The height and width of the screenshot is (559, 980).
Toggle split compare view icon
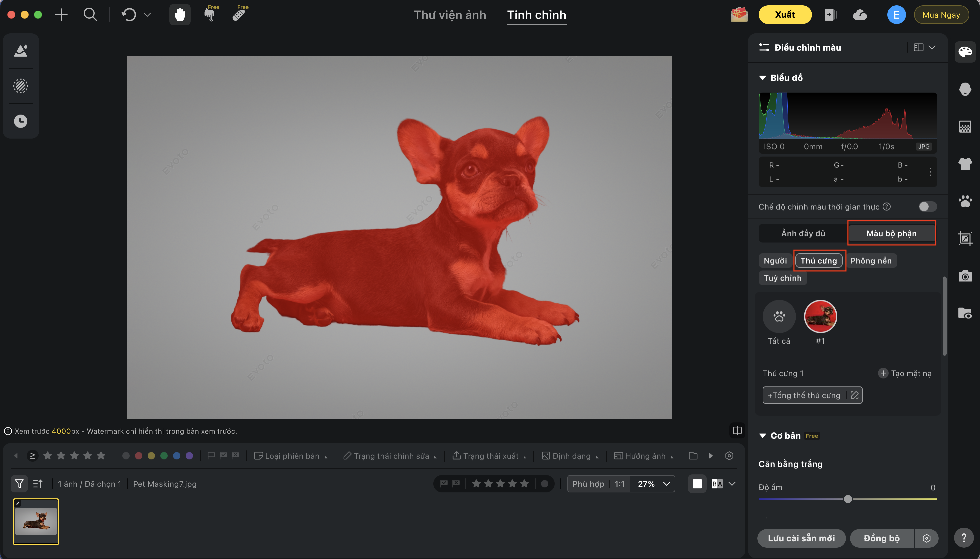737,430
